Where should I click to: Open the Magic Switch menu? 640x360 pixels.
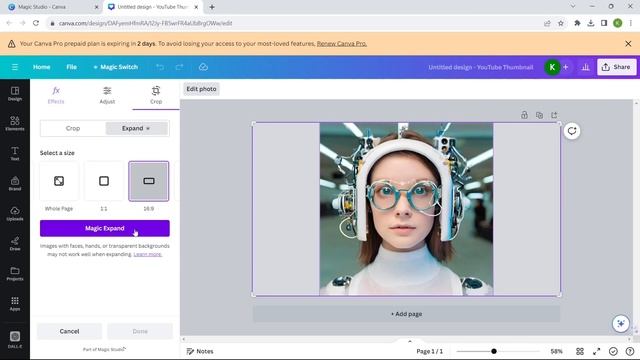click(x=116, y=67)
